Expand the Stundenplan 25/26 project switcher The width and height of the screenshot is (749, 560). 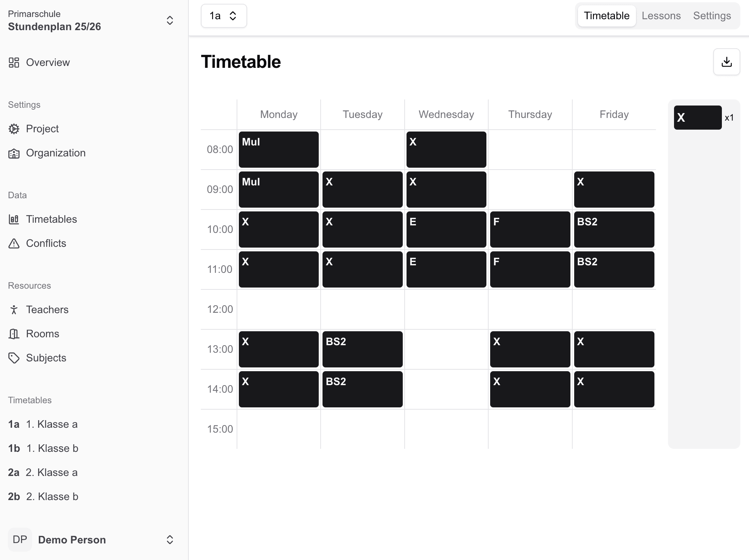(x=170, y=20)
